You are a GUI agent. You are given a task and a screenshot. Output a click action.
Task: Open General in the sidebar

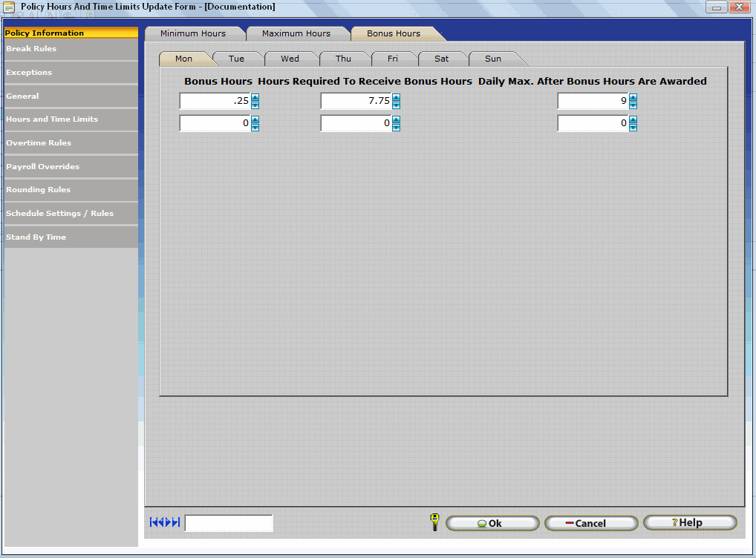click(x=71, y=96)
